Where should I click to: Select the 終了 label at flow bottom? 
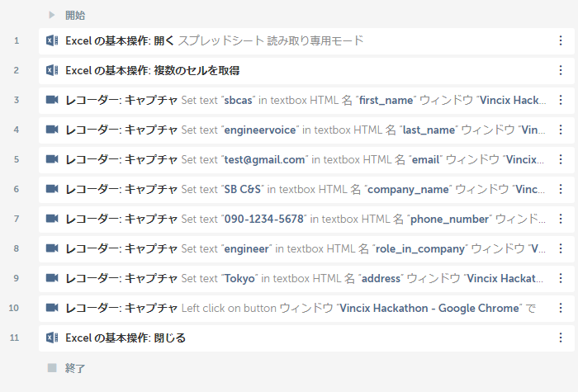pos(75,368)
